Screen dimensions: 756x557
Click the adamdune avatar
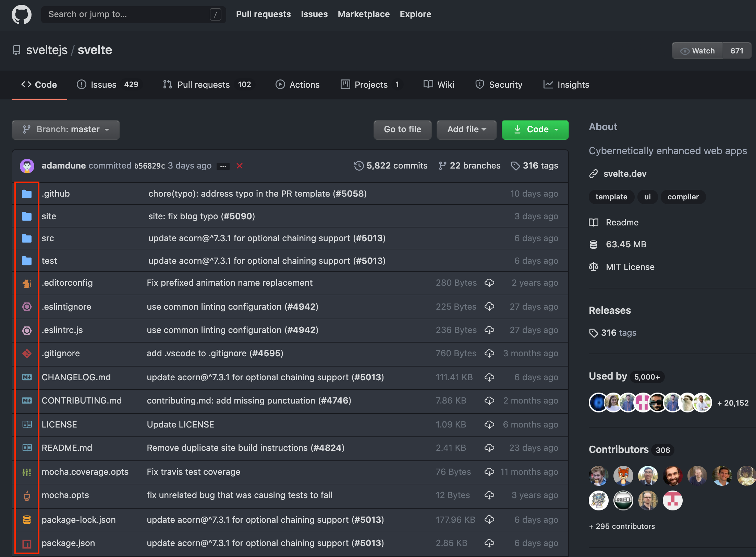tap(27, 166)
